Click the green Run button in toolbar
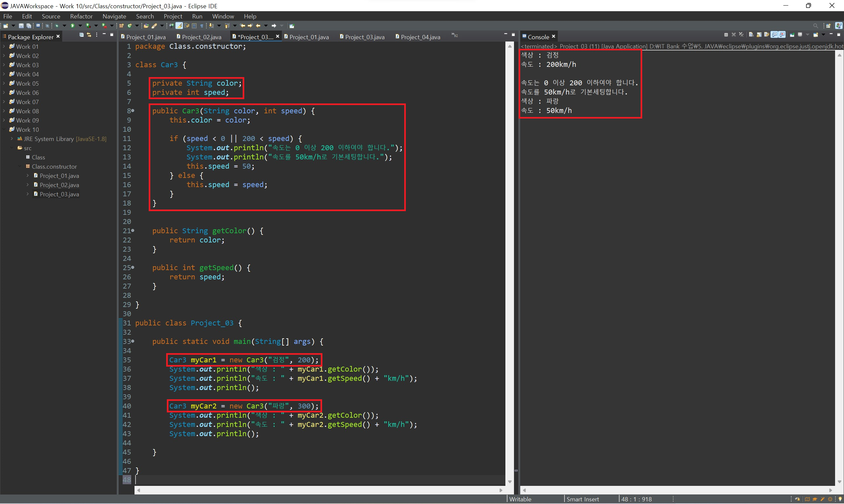 pyautogui.click(x=73, y=26)
